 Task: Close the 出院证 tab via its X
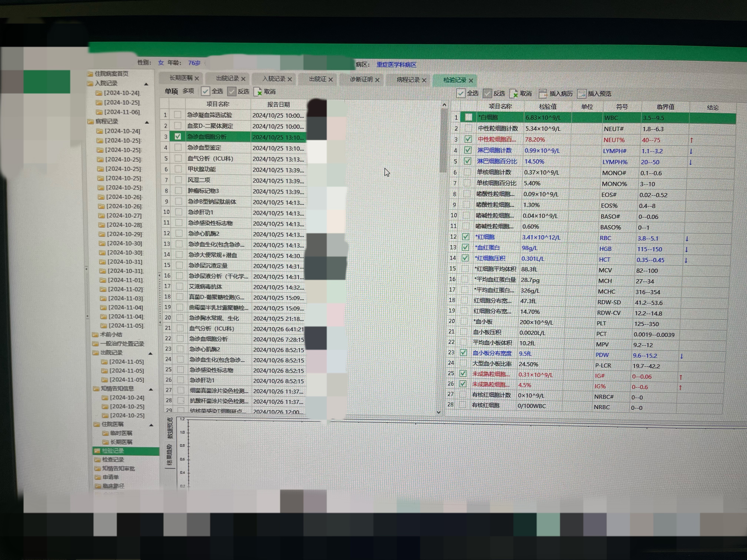click(331, 80)
